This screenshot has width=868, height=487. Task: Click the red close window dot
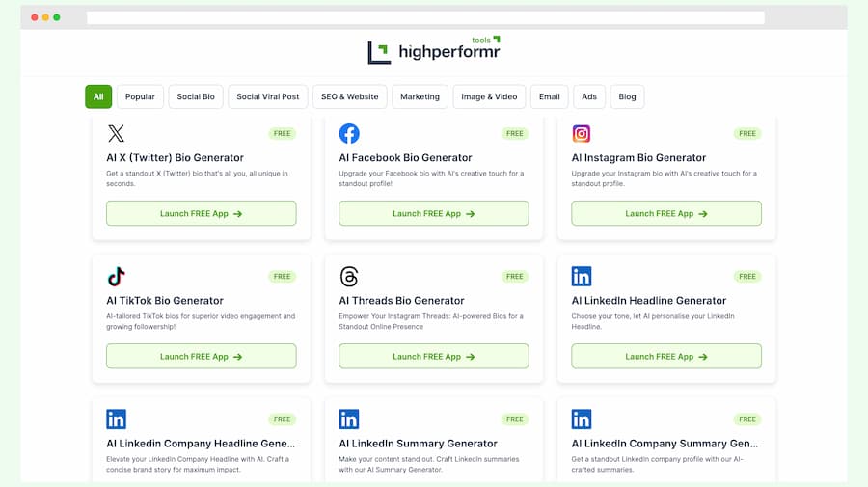35,17
